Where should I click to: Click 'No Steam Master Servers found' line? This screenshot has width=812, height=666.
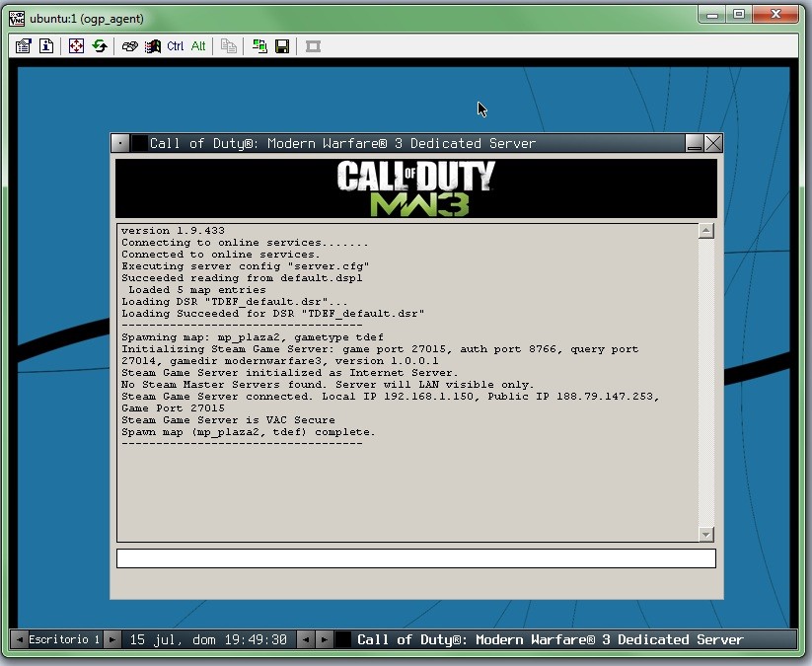pyautogui.click(x=328, y=385)
